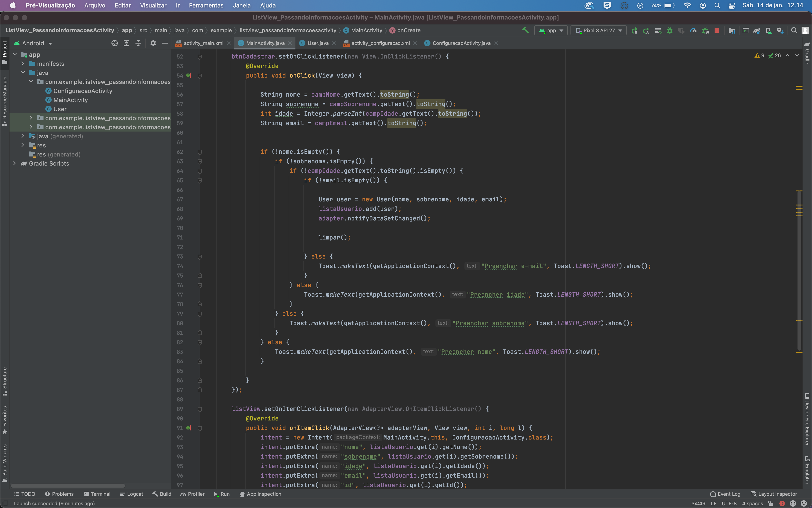
Task: Expand the manifests folder
Action: (22, 63)
